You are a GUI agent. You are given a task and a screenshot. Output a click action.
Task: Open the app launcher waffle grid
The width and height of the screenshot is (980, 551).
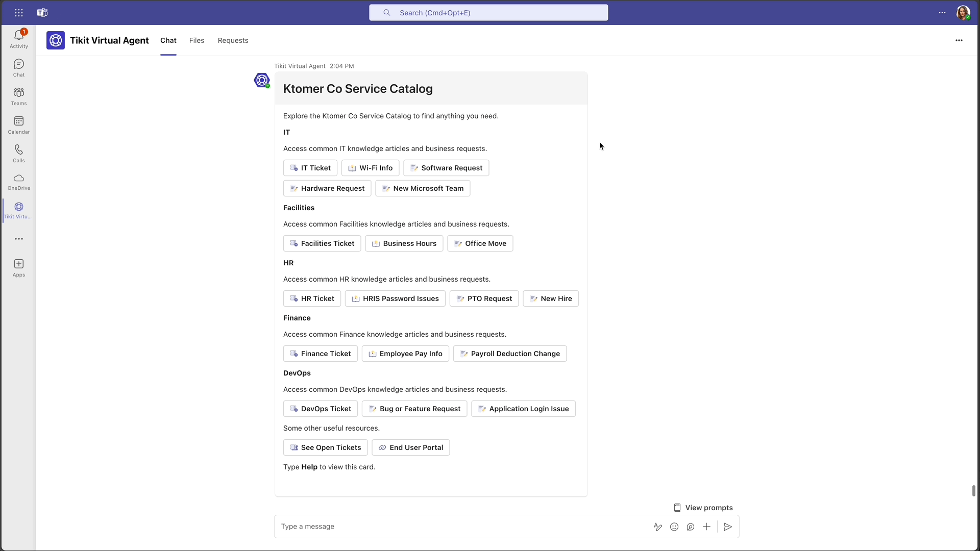[x=19, y=13]
